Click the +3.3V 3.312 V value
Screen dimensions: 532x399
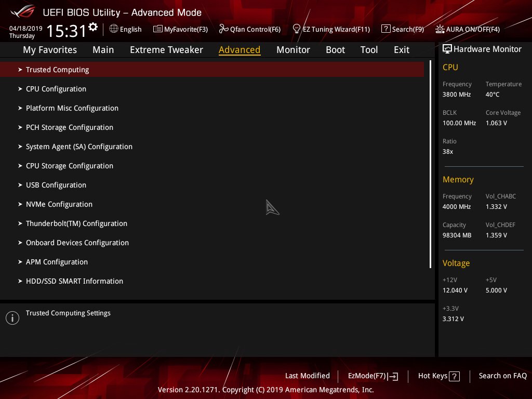coord(453,319)
